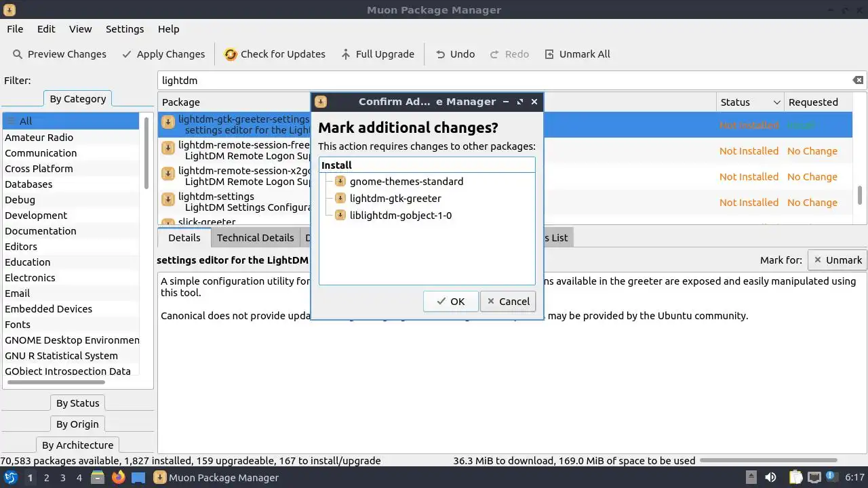Click the package icon beside gnome-themes-standard
868x488 pixels.
pos(340,182)
